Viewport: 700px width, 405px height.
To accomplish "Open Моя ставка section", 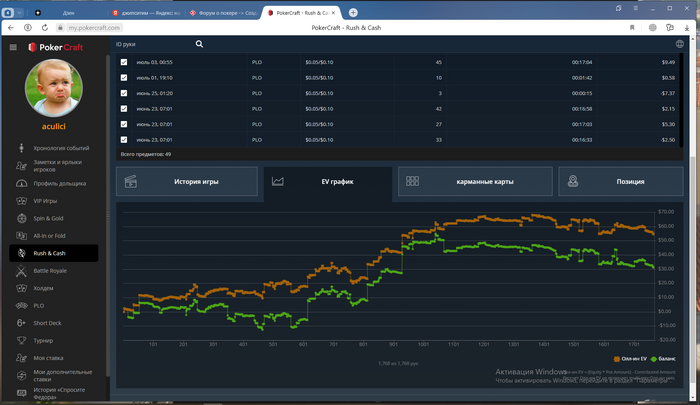I will coord(54,358).
